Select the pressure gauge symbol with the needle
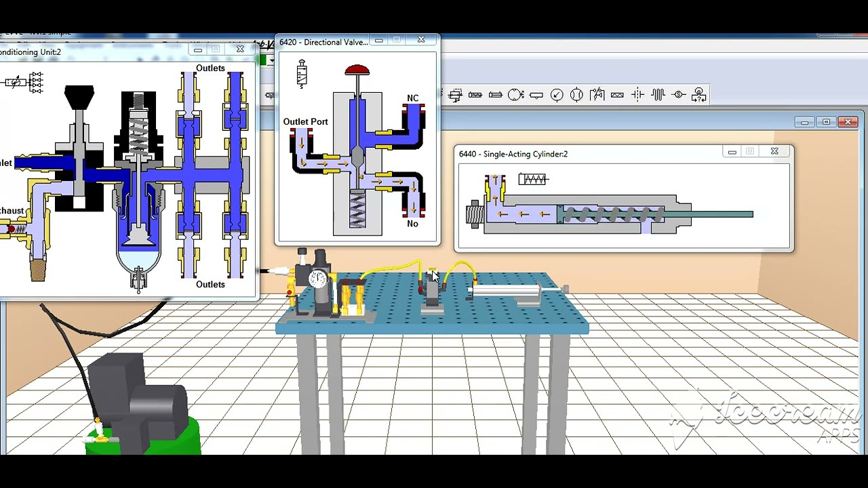The image size is (868, 488). click(557, 95)
